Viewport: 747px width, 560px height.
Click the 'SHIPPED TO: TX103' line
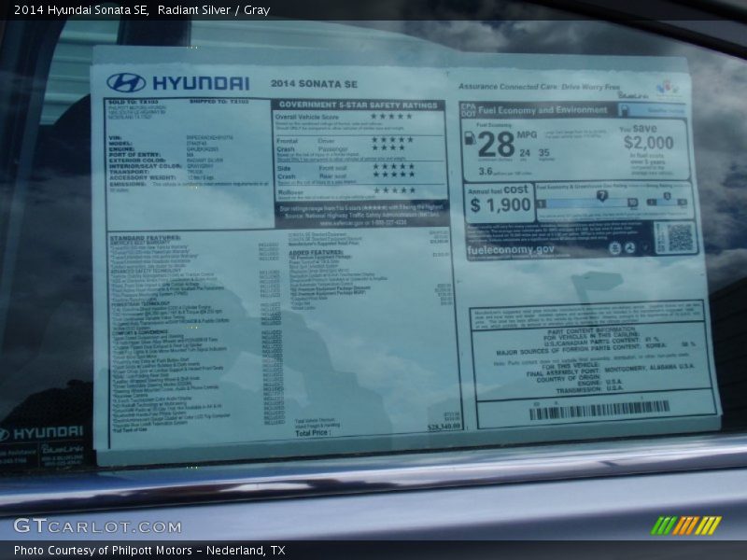[x=219, y=102]
